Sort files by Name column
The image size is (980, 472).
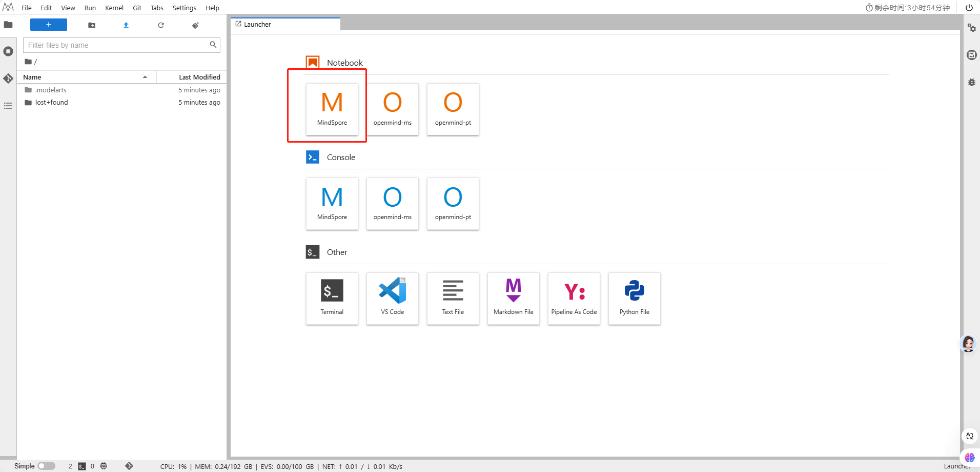coord(86,77)
